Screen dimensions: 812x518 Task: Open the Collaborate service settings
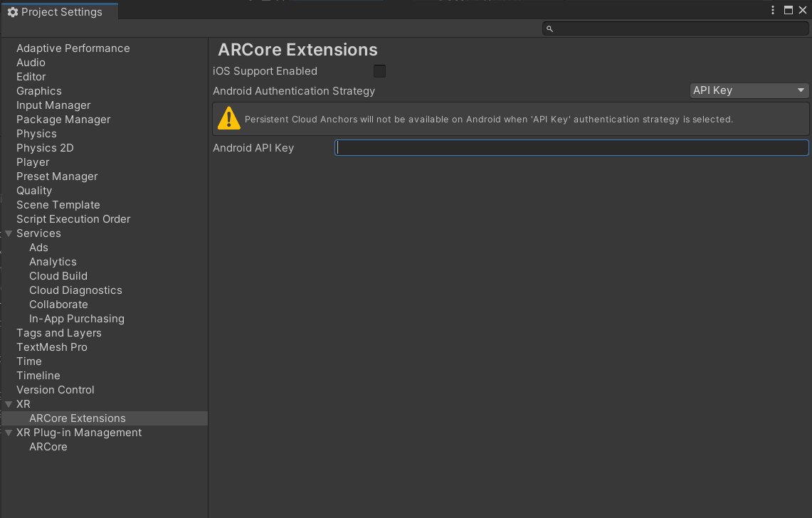coord(58,305)
